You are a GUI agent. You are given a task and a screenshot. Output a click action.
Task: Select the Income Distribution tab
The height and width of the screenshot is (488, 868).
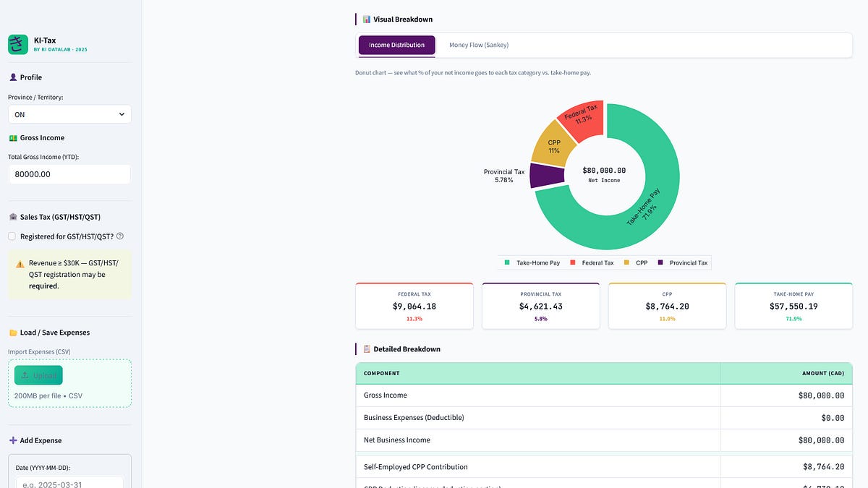396,44
